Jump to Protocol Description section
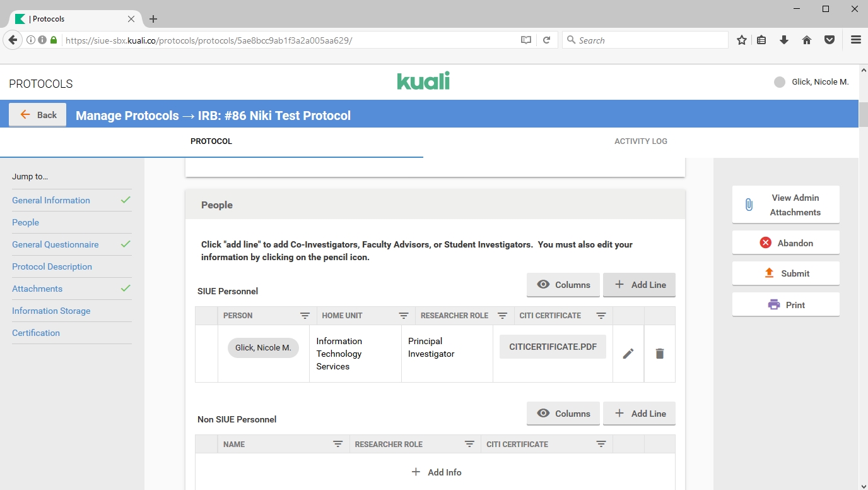This screenshot has width=868, height=490. click(x=52, y=266)
